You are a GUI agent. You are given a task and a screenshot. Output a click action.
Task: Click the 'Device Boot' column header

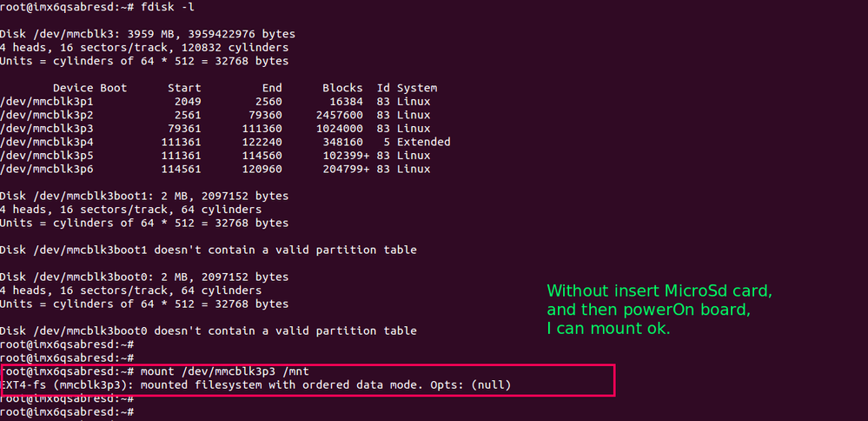point(89,88)
